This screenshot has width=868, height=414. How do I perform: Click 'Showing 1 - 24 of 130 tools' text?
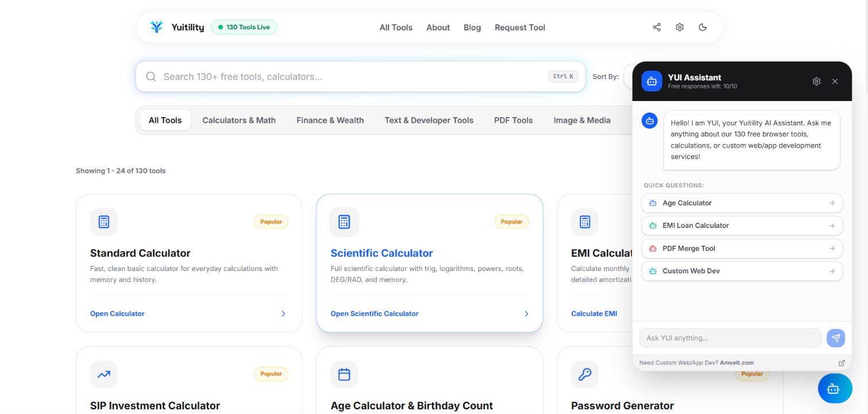click(121, 171)
